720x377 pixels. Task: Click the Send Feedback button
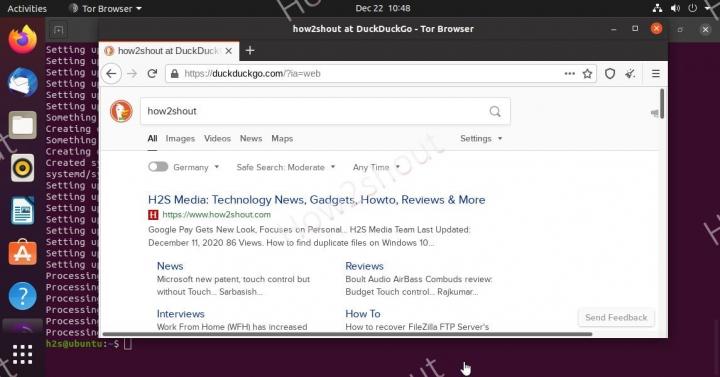tap(616, 317)
